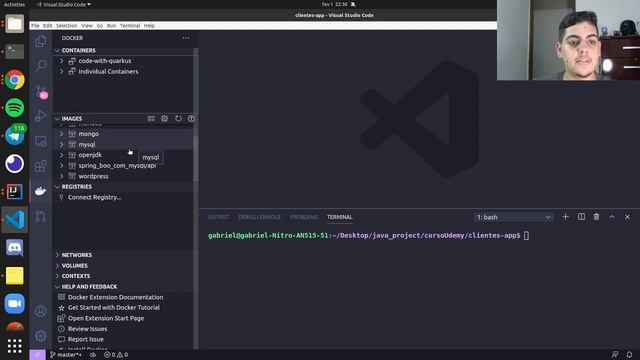Click the feedback icon in status bar
The width and height of the screenshot is (640, 360).
tap(615, 355)
